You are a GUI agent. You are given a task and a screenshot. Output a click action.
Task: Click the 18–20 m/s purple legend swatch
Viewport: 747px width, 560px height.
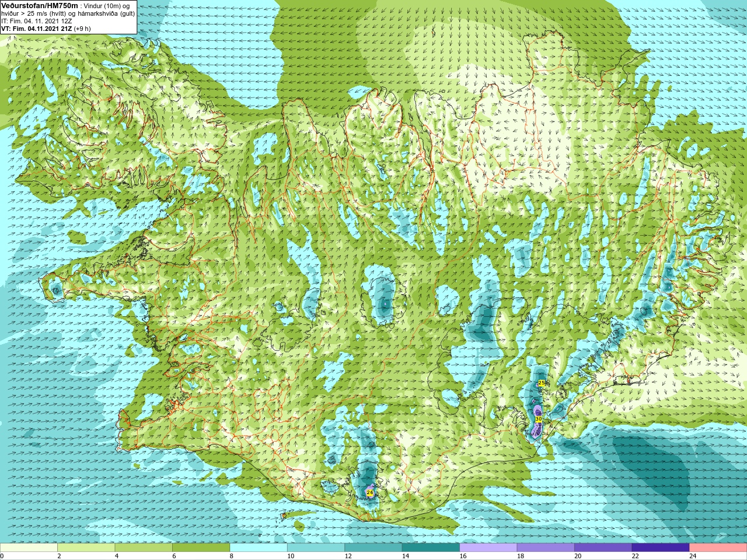point(546,547)
